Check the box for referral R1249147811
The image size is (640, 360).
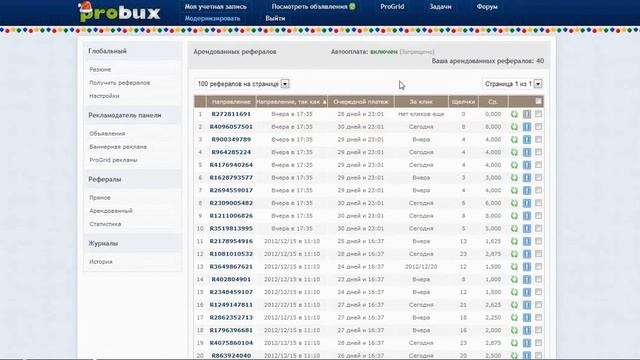[x=539, y=304]
